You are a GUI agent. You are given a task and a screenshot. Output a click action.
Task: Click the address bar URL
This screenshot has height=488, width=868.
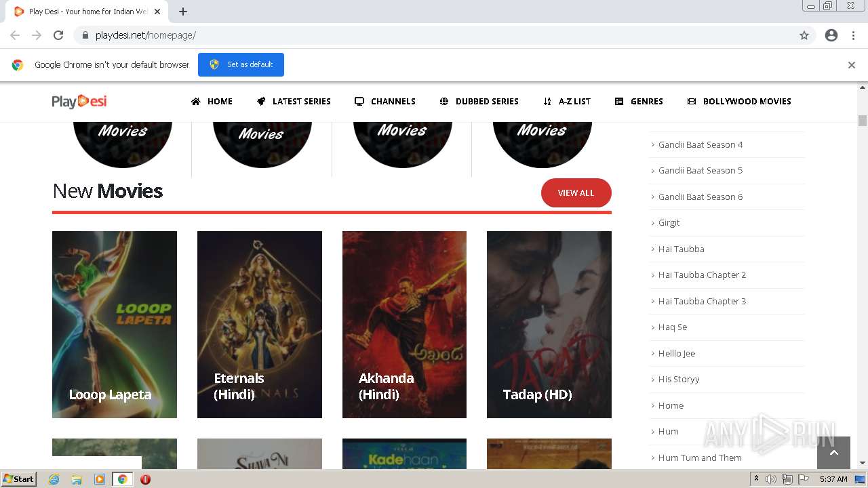point(146,35)
